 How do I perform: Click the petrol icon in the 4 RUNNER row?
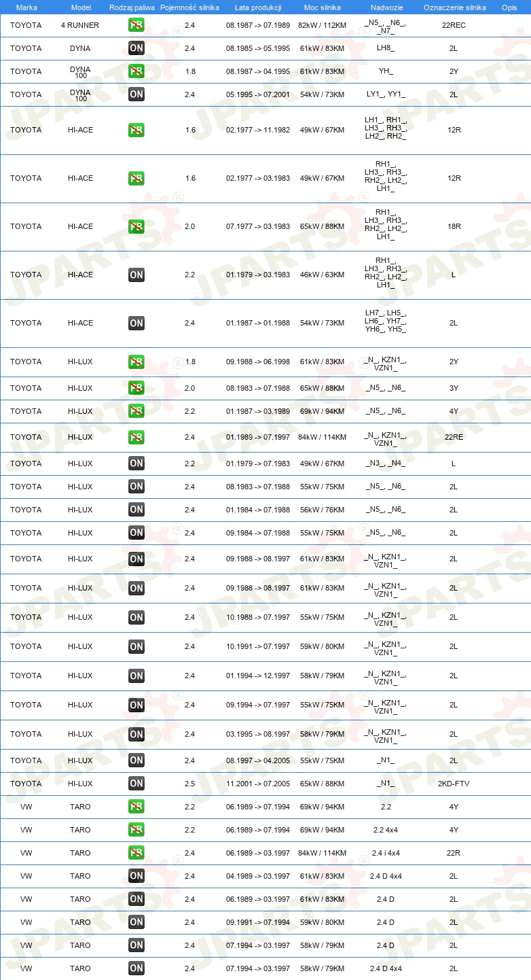coord(136,25)
